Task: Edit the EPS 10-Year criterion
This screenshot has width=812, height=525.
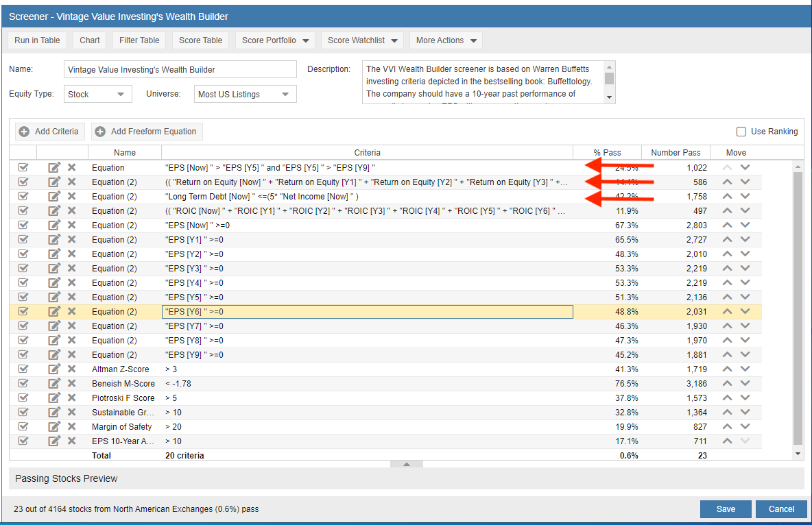Action: [54, 441]
